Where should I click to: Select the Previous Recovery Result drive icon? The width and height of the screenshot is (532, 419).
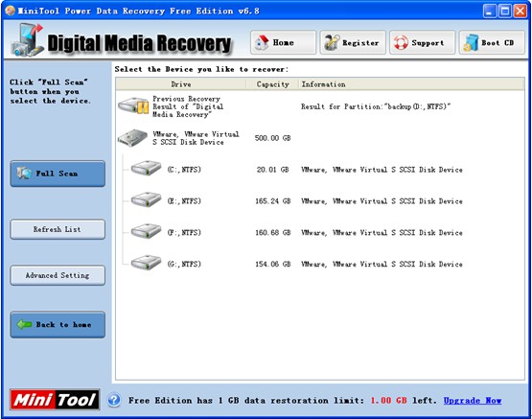pos(133,105)
